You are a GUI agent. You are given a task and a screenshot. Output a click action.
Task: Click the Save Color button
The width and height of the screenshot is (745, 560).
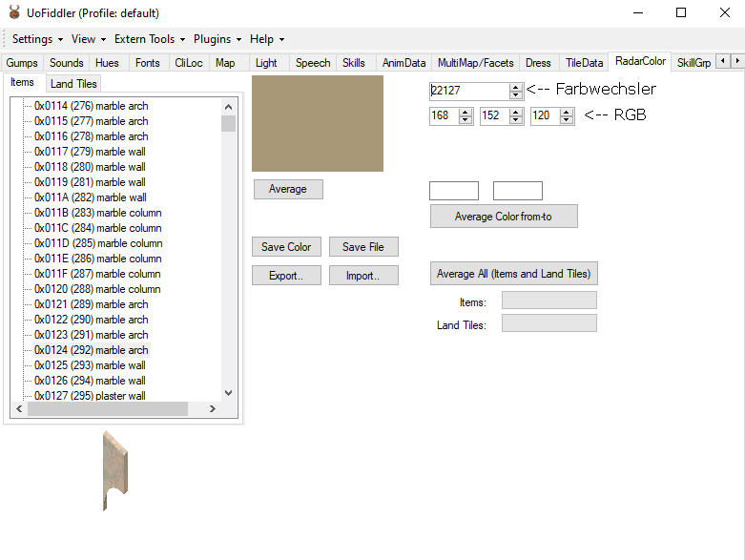click(286, 247)
